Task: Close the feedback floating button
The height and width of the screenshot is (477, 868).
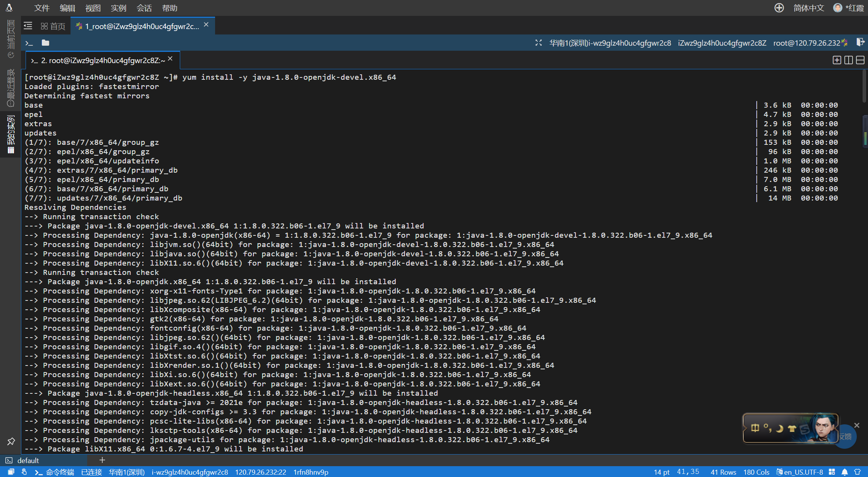Action: 857,425
